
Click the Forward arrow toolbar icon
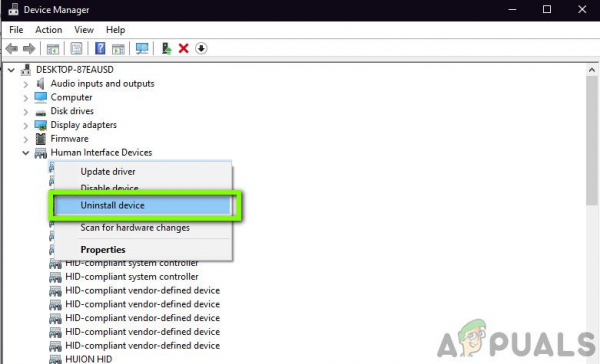click(29, 49)
